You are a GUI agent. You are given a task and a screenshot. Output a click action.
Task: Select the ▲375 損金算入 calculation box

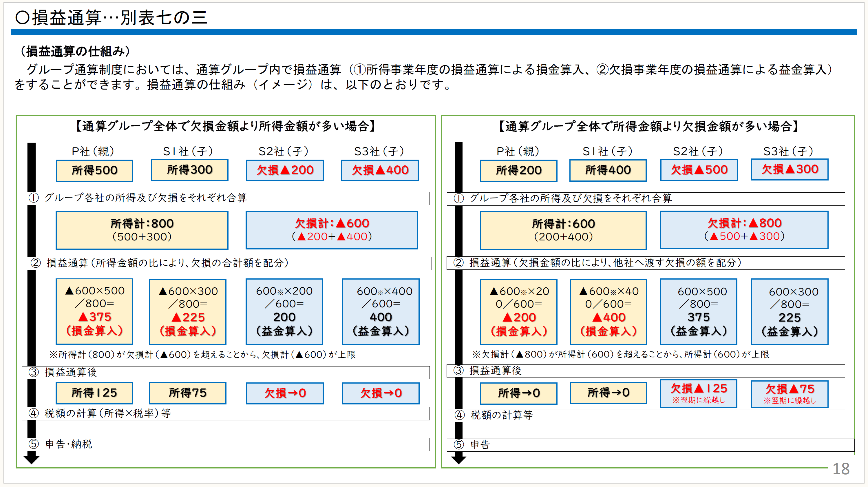tap(94, 311)
